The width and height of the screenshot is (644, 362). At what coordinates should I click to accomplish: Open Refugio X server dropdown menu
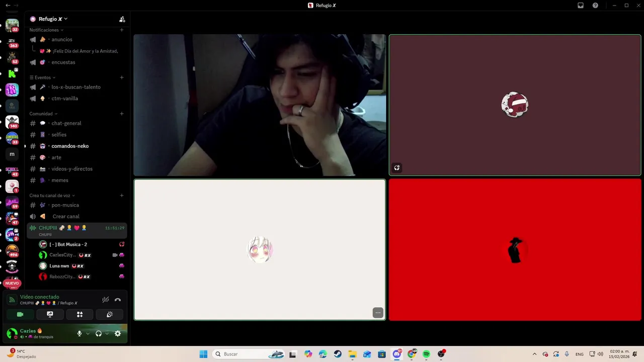(52, 19)
